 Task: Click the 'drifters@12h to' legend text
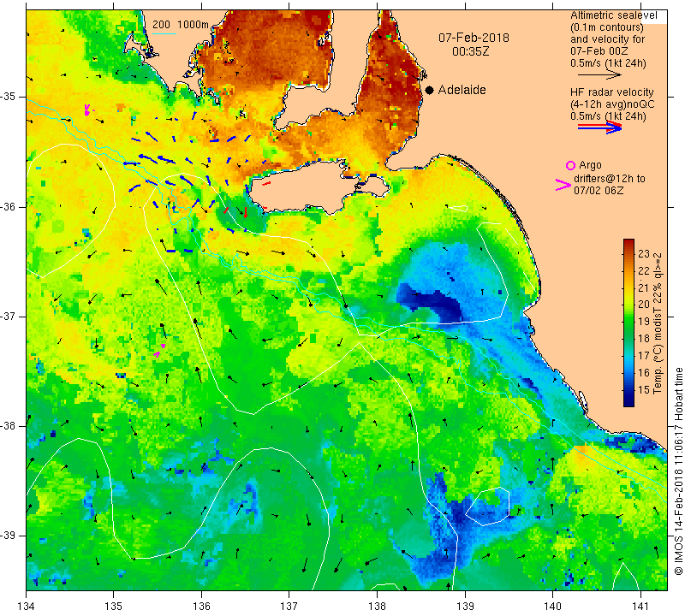[x=609, y=179]
